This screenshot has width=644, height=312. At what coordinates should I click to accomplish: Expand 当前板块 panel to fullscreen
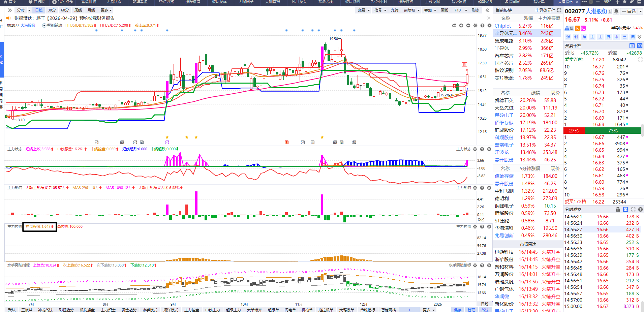pyautogui.click(x=559, y=10)
